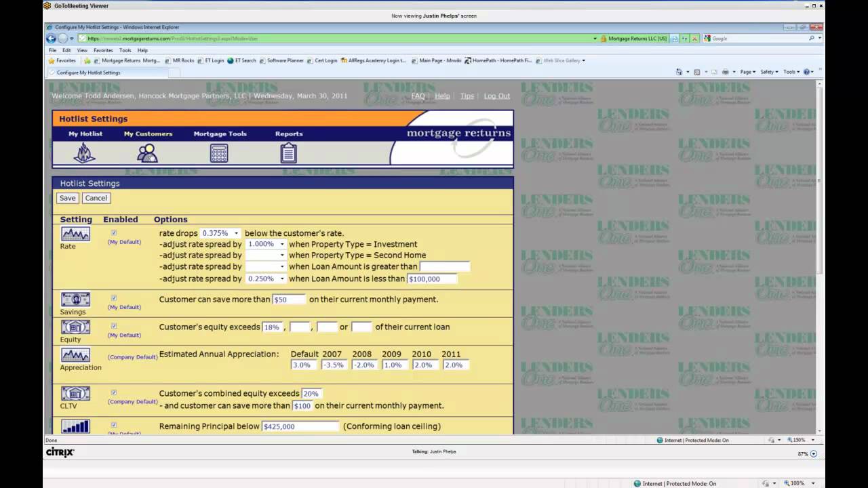Click the CLTV setting icon

pyautogui.click(x=75, y=394)
